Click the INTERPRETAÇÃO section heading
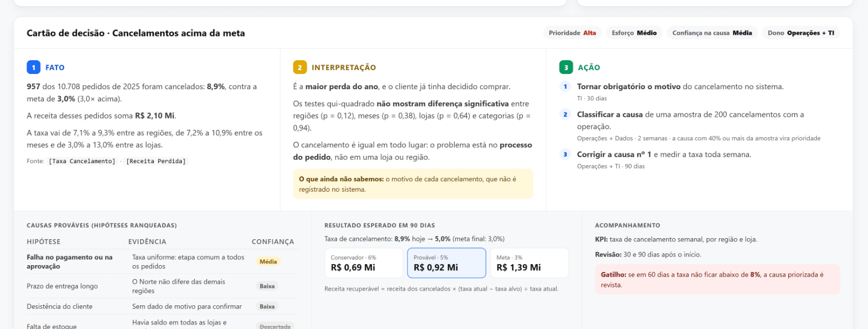This screenshot has width=868, height=329. click(x=344, y=68)
